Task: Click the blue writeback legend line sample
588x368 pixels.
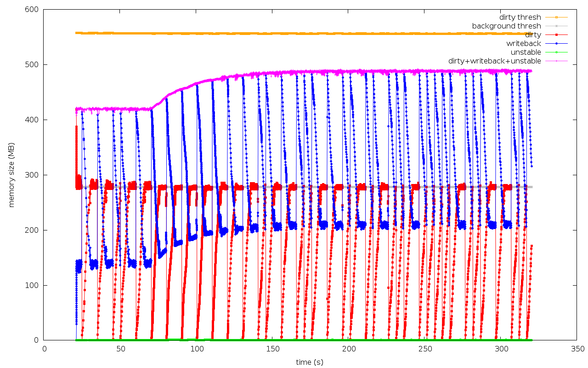Action: tap(556, 44)
